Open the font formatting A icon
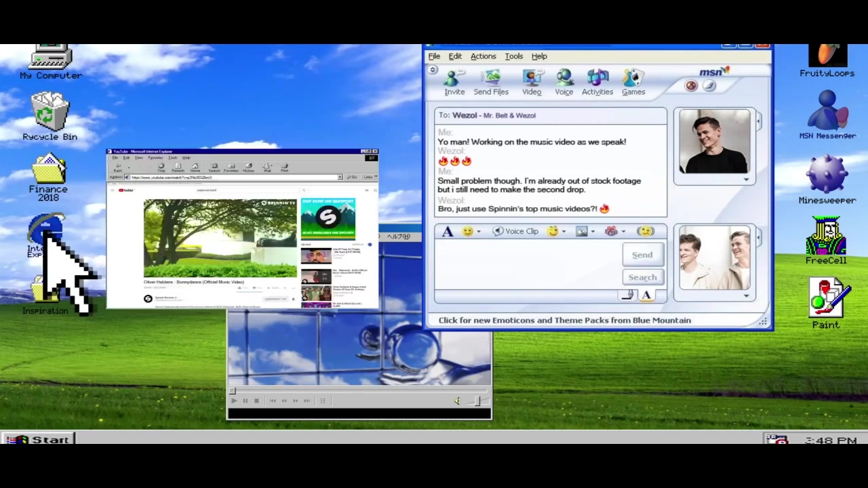The height and width of the screenshot is (488, 868). click(x=448, y=231)
